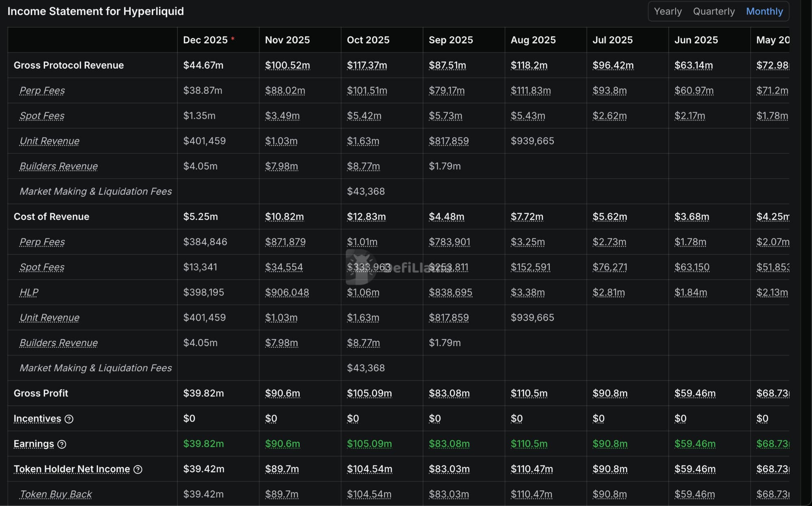Switch to the Quarterly view

click(x=713, y=11)
